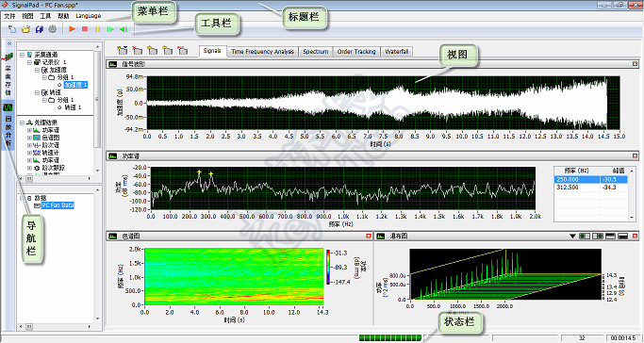
Task: Start playback with the orange play button
Action: (73, 29)
